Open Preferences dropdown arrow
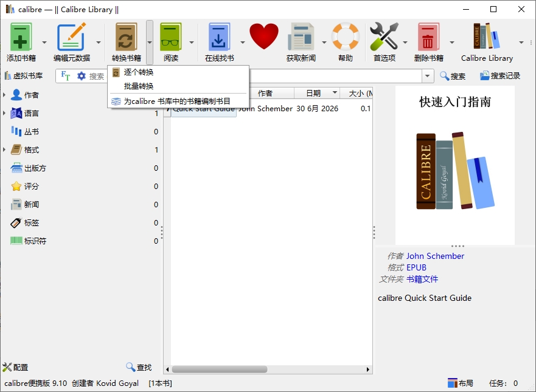 (405, 43)
